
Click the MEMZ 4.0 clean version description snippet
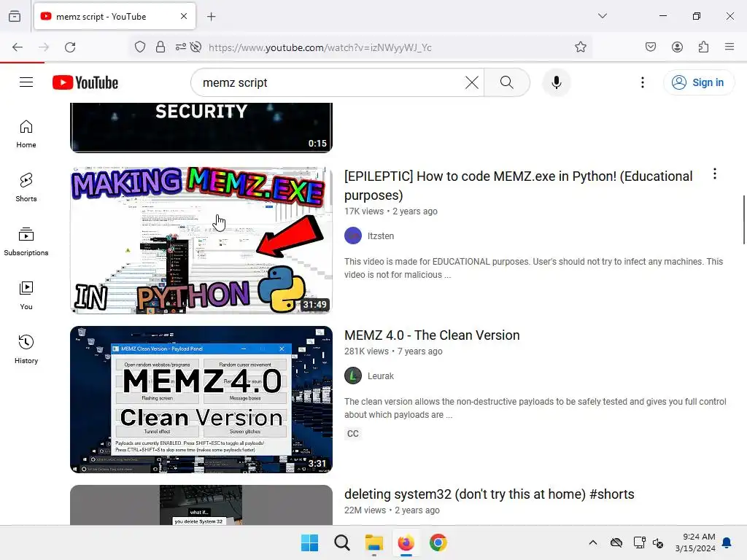(x=535, y=408)
